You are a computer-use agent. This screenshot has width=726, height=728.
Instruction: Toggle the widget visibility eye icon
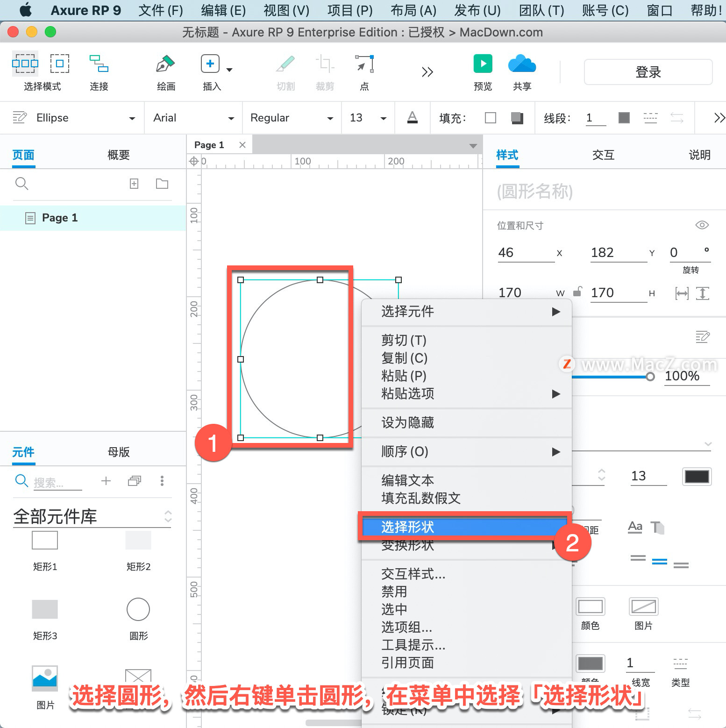coord(702,225)
